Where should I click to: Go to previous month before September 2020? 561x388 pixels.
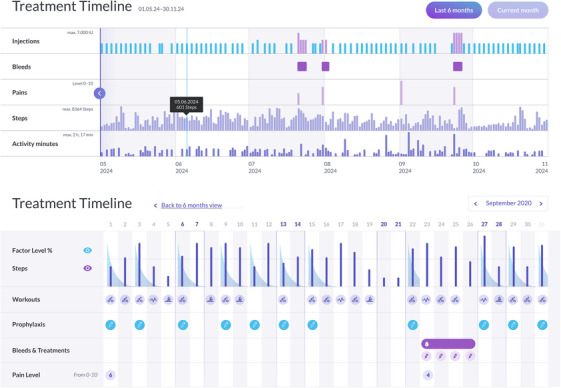[x=475, y=204]
